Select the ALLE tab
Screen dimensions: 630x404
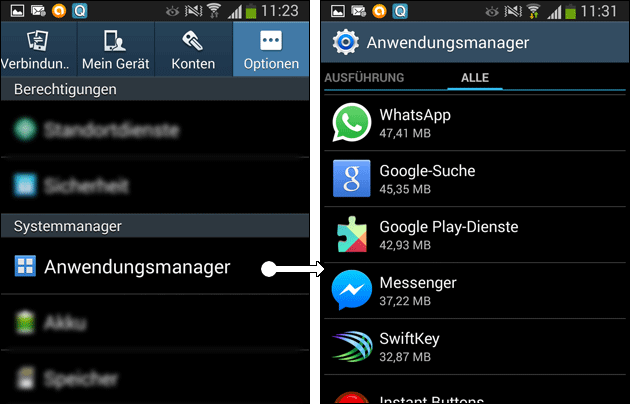(x=475, y=78)
